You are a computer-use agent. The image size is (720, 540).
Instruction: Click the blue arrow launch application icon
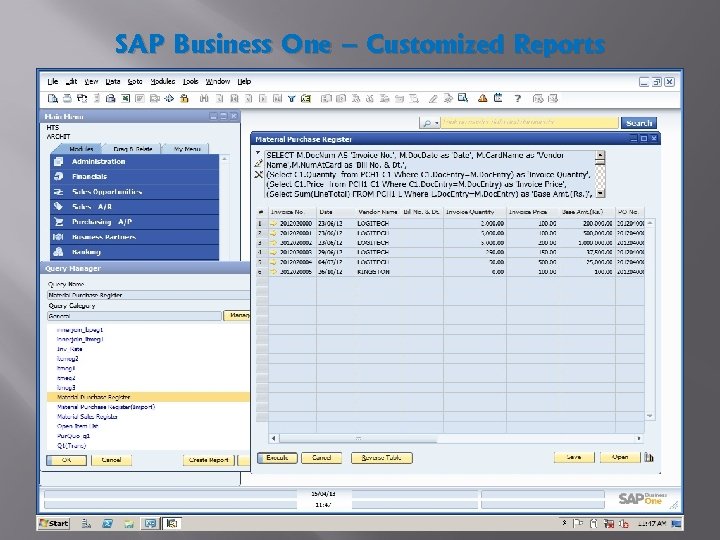169,98
